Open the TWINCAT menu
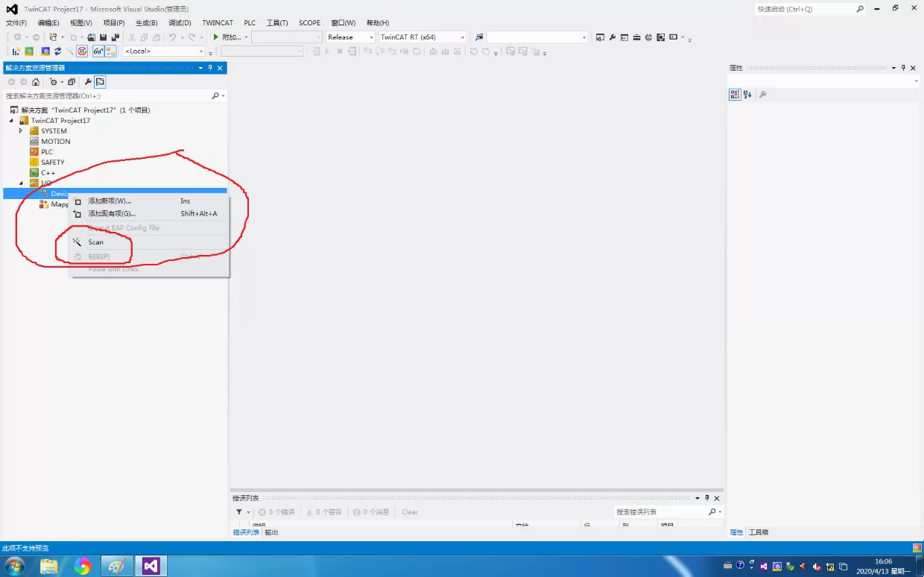The image size is (924, 577). pos(218,23)
